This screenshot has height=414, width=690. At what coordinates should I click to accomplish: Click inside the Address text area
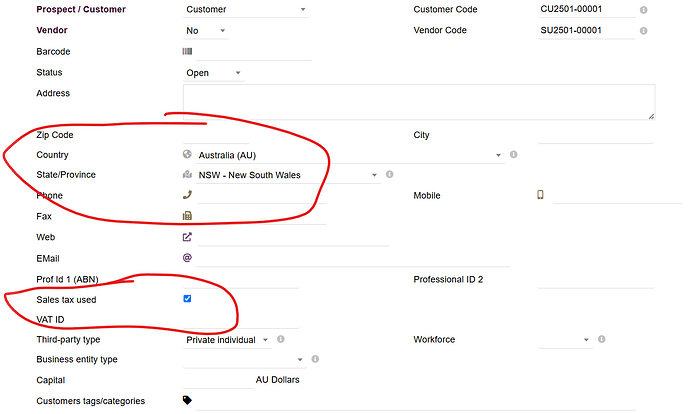pyautogui.click(x=418, y=102)
